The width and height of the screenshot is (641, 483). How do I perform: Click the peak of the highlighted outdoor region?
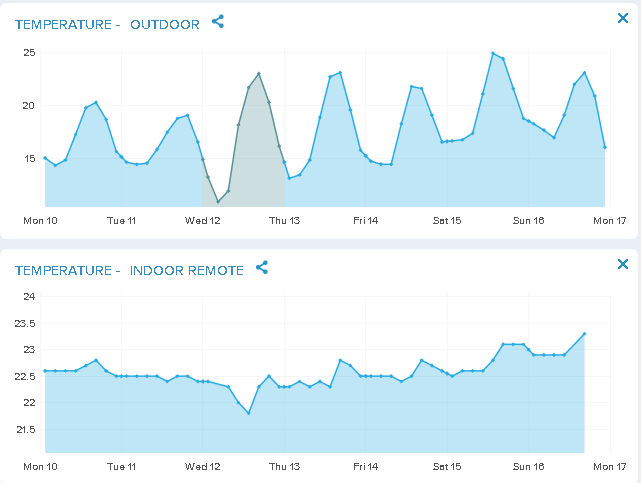click(x=259, y=73)
